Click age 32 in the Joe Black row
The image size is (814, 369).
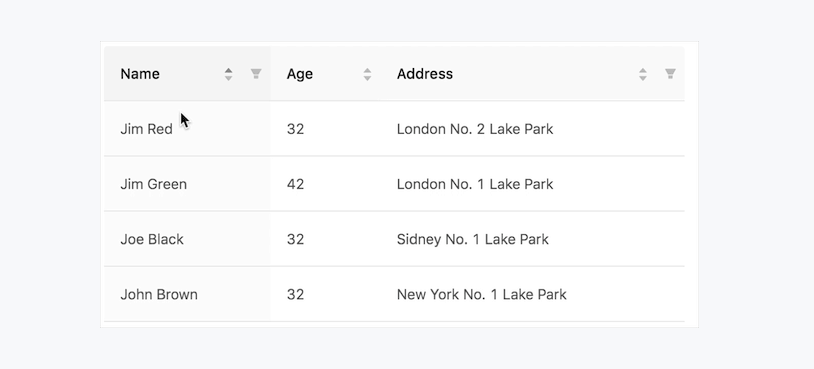point(295,239)
